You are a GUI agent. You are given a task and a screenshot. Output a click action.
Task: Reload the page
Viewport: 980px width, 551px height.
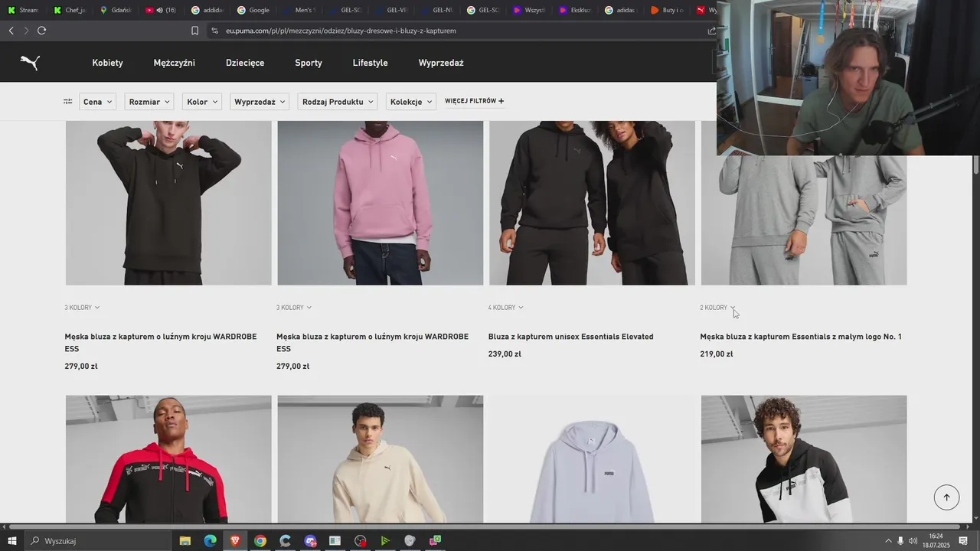pos(41,31)
